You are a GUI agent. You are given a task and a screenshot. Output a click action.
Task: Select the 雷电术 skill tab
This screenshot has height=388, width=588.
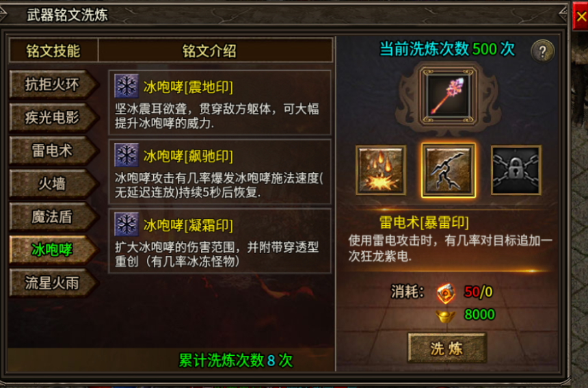point(53,151)
